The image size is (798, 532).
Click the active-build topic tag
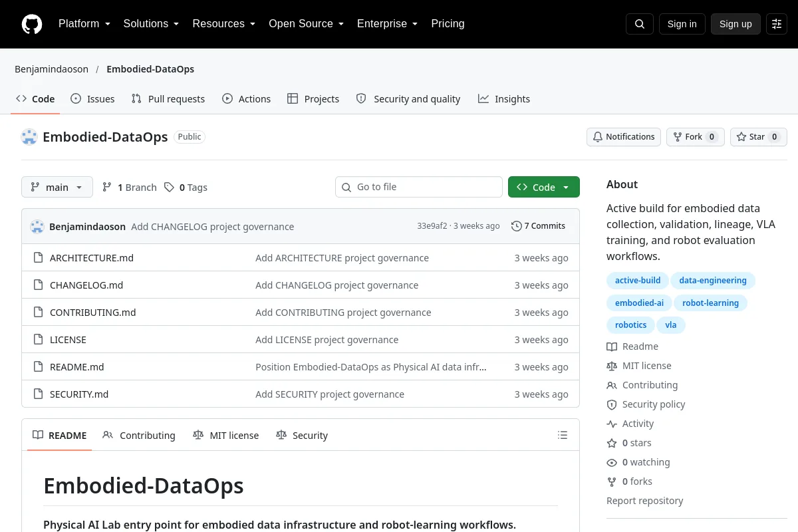click(x=638, y=281)
